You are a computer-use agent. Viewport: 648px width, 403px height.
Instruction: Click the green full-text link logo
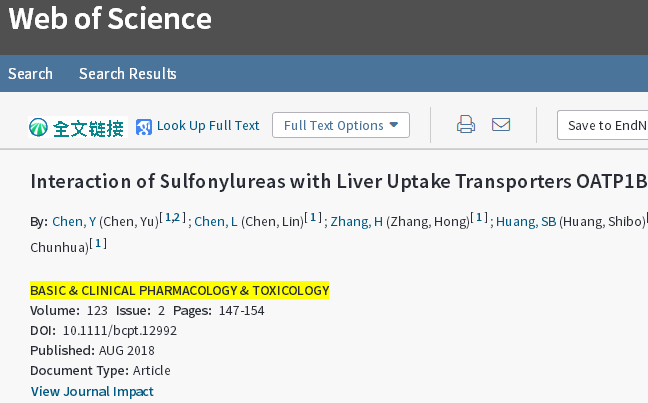pos(38,127)
